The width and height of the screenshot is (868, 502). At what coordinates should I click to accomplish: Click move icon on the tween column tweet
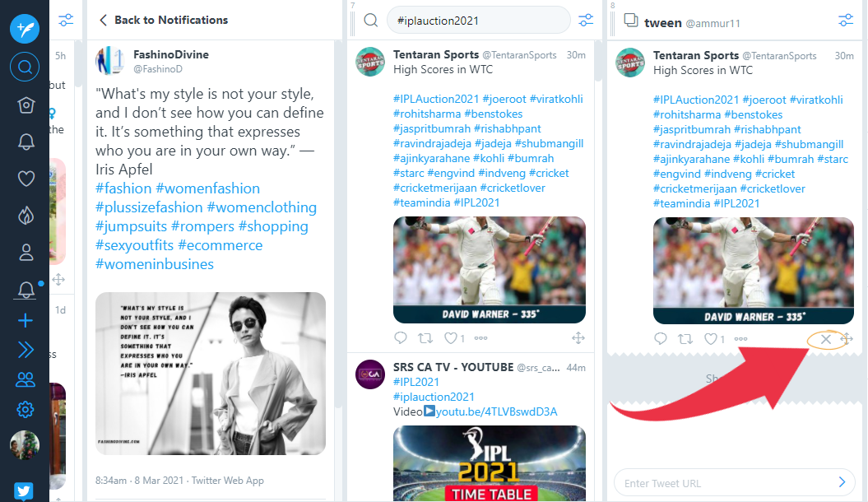point(847,339)
